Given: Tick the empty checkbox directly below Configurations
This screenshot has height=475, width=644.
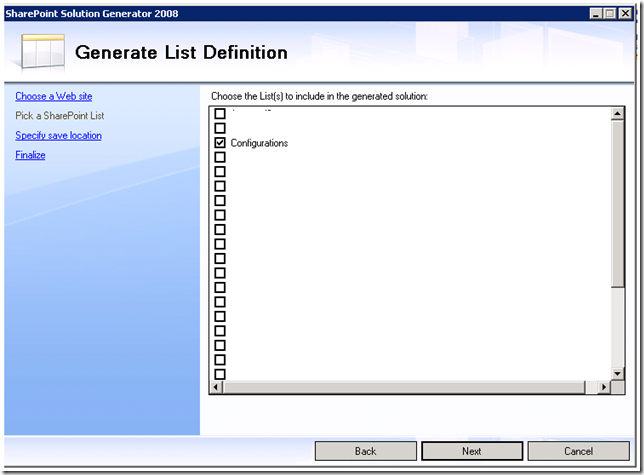Looking at the screenshot, I should (x=220, y=157).
